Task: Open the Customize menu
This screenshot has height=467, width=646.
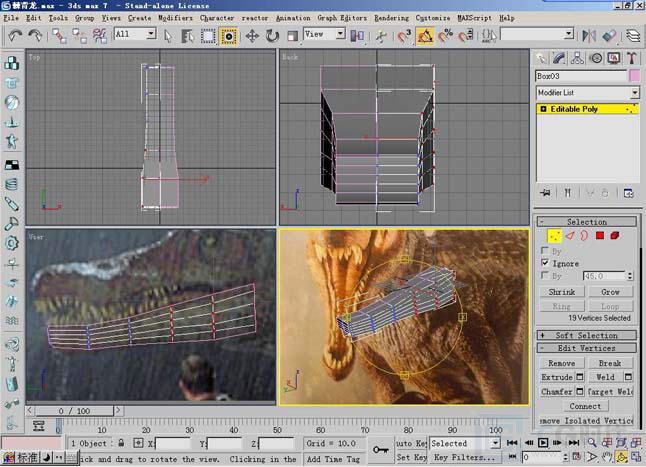Action: coord(433,18)
